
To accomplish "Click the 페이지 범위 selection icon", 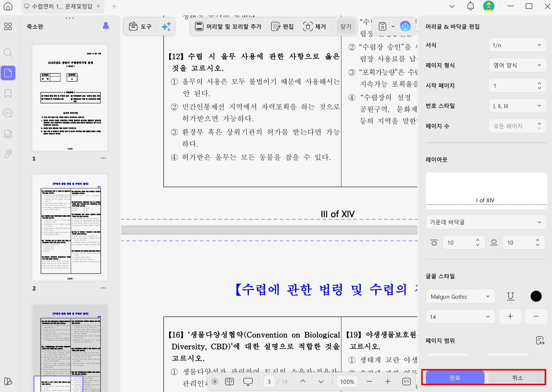I will 540,340.
